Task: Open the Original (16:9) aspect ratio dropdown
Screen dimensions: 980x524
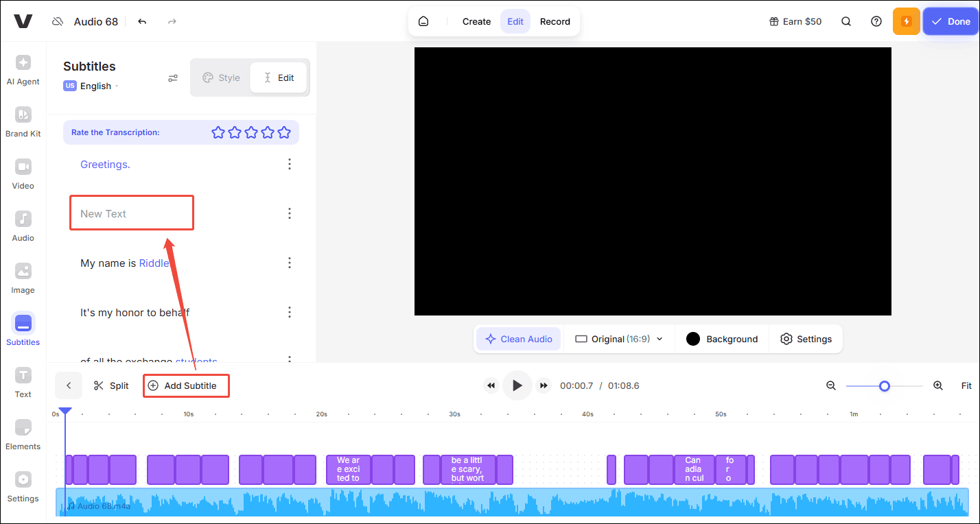Action: (619, 339)
